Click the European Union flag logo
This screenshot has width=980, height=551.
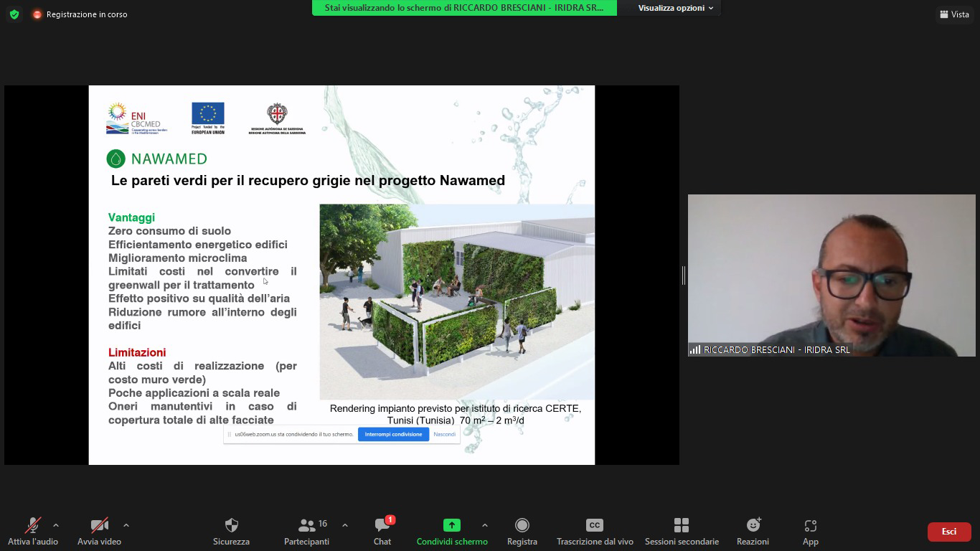208,118
